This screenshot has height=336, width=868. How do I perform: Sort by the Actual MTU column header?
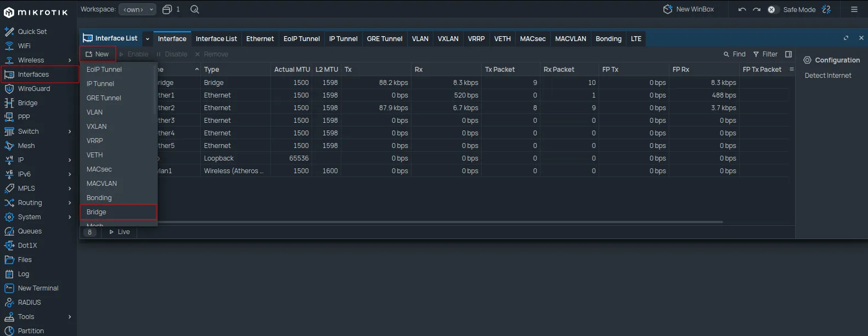click(x=291, y=70)
